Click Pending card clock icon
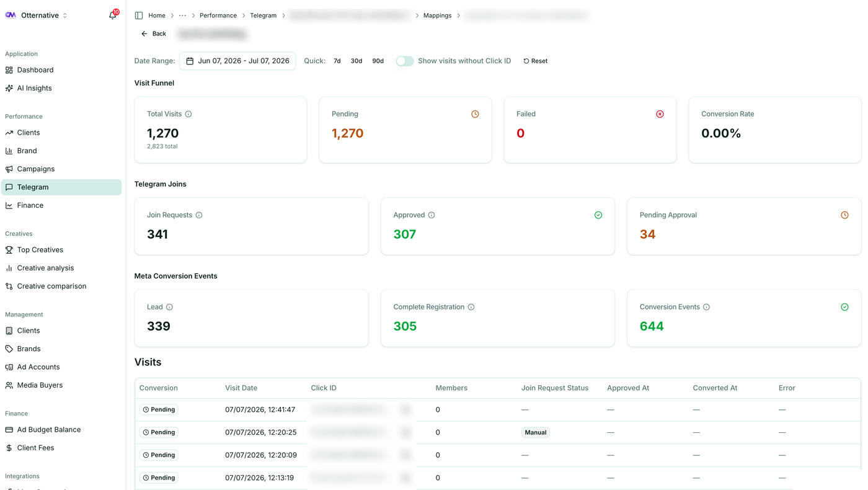The width and height of the screenshot is (868, 490). [x=475, y=114]
